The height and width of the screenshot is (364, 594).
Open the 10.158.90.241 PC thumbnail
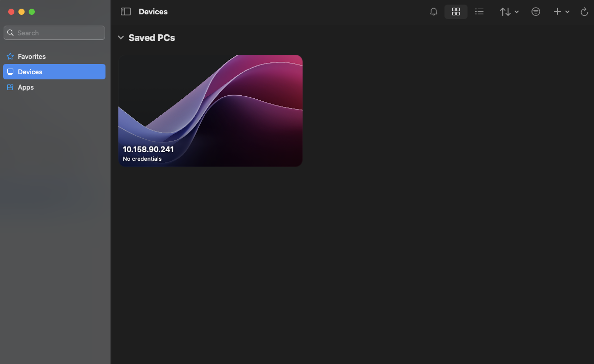(210, 110)
